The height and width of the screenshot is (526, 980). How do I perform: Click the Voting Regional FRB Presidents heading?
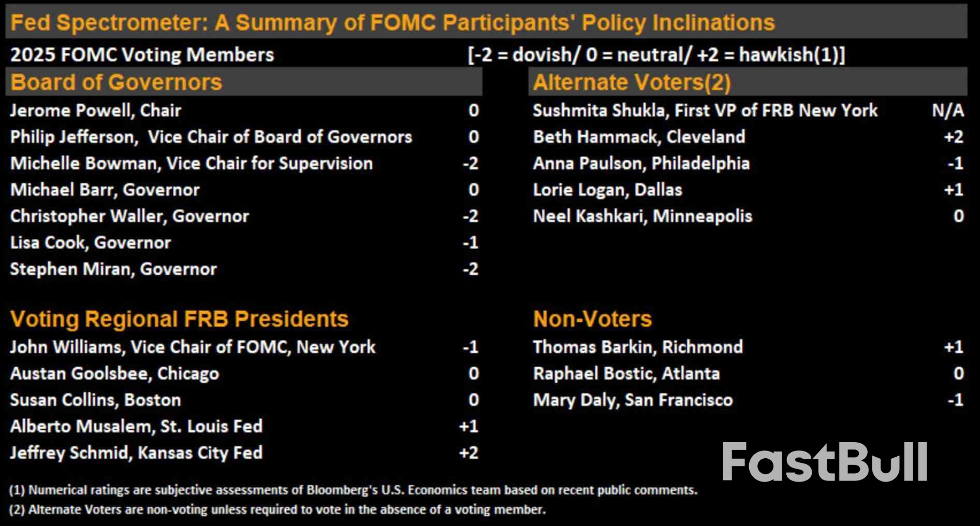[179, 319]
